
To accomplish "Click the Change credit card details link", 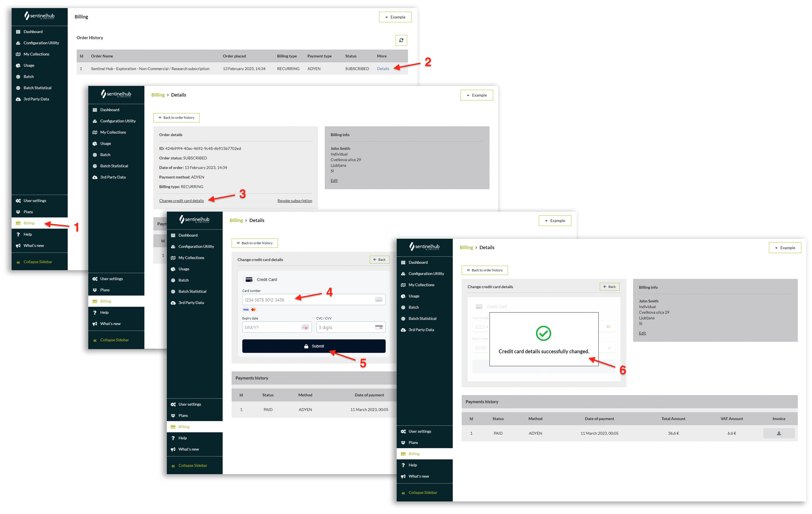I will (x=181, y=201).
